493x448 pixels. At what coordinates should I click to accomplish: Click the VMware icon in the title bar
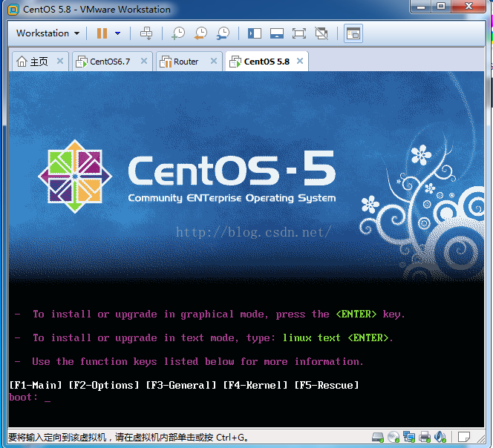tap(13, 10)
